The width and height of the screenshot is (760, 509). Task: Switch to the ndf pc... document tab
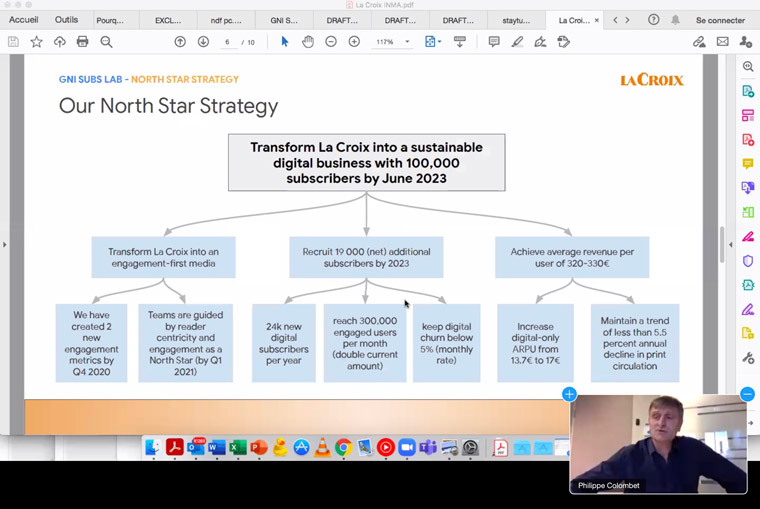point(226,20)
